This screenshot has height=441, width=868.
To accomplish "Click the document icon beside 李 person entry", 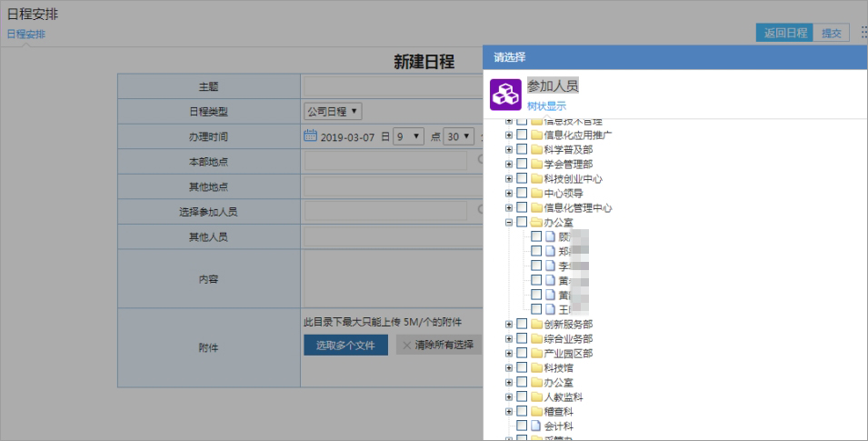I will point(550,266).
